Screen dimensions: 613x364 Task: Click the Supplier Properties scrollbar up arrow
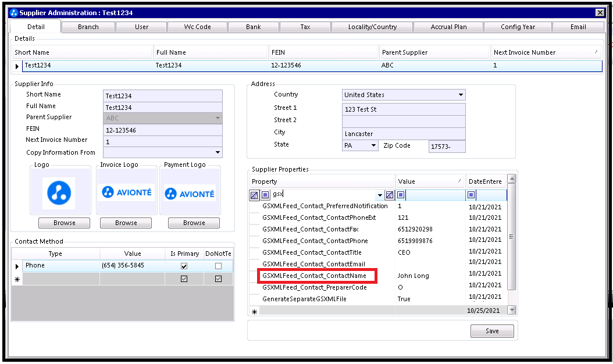click(x=511, y=179)
